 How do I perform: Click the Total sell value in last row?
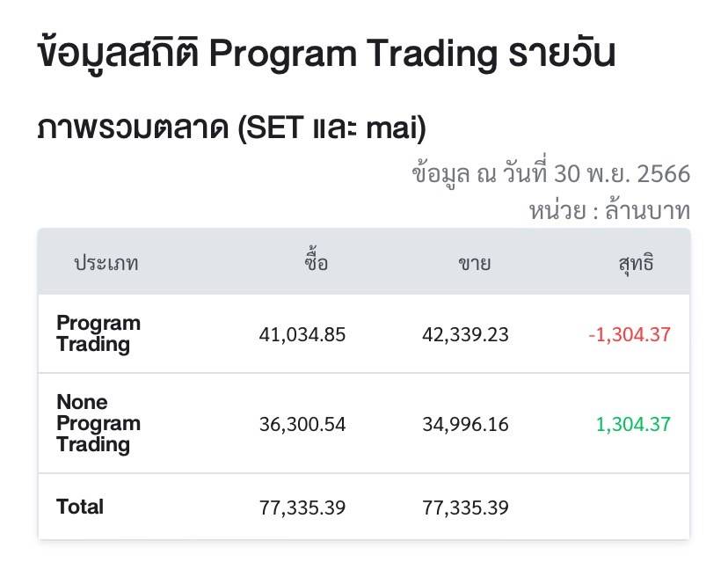tap(465, 508)
